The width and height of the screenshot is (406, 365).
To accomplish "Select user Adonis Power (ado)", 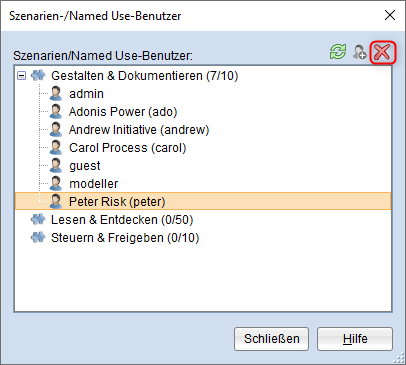I will [x=123, y=112].
